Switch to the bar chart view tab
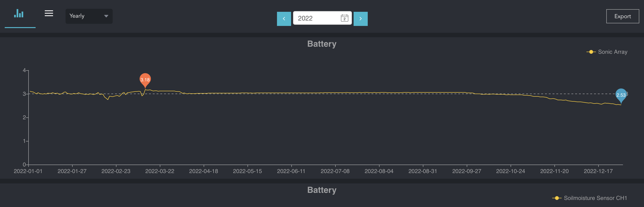The height and width of the screenshot is (207, 644). pos(19,14)
